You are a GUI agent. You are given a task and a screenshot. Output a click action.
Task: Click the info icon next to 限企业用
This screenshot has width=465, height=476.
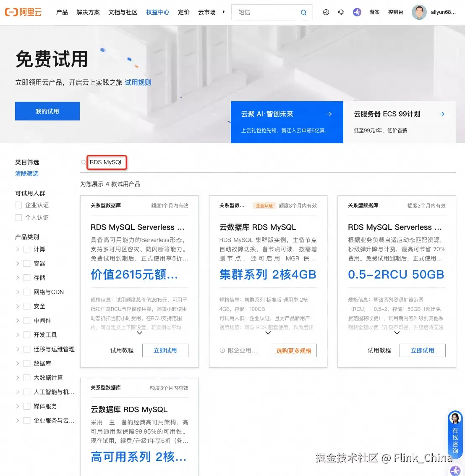(222, 350)
